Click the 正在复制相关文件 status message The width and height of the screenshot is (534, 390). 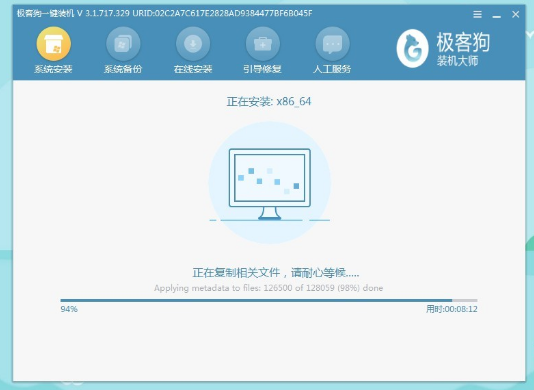pos(276,272)
